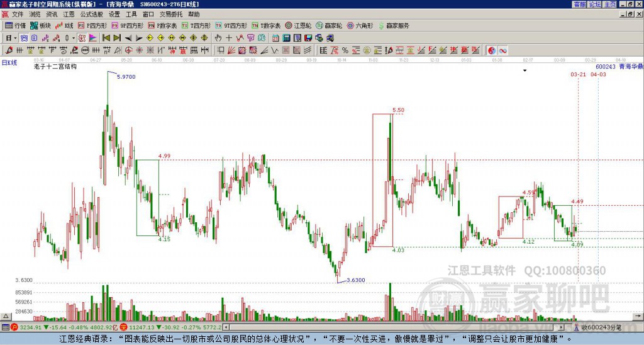The width and height of the screenshot is (644, 345).
Task: Click the horizontal scrollbar right arrow
Action: click(562, 327)
